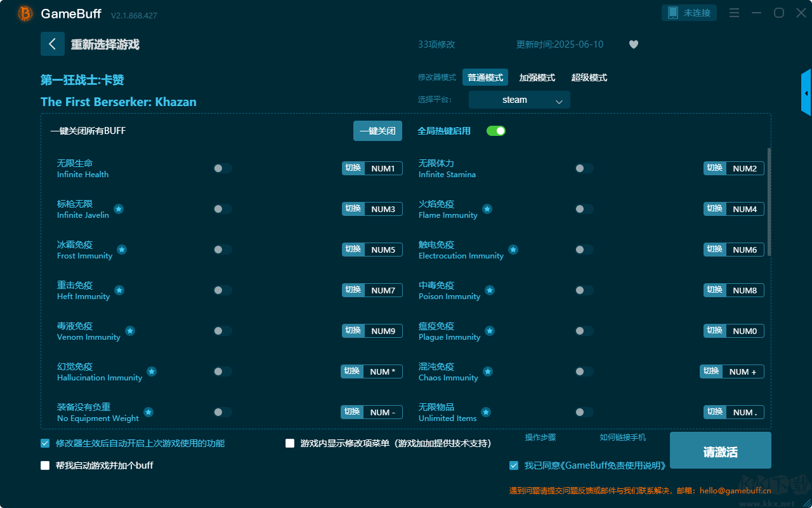
Task: Toggle the Poison Immunity switch
Action: coord(584,290)
